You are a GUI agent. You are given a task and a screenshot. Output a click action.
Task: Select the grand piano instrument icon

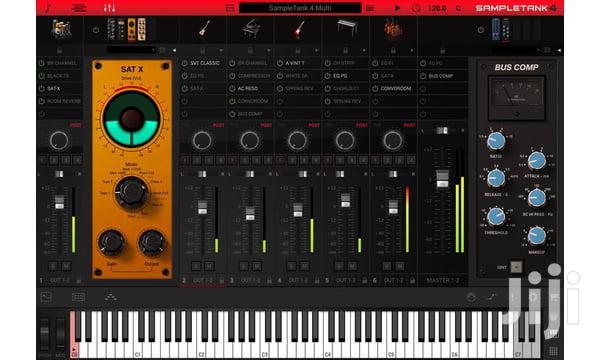pos(251,29)
